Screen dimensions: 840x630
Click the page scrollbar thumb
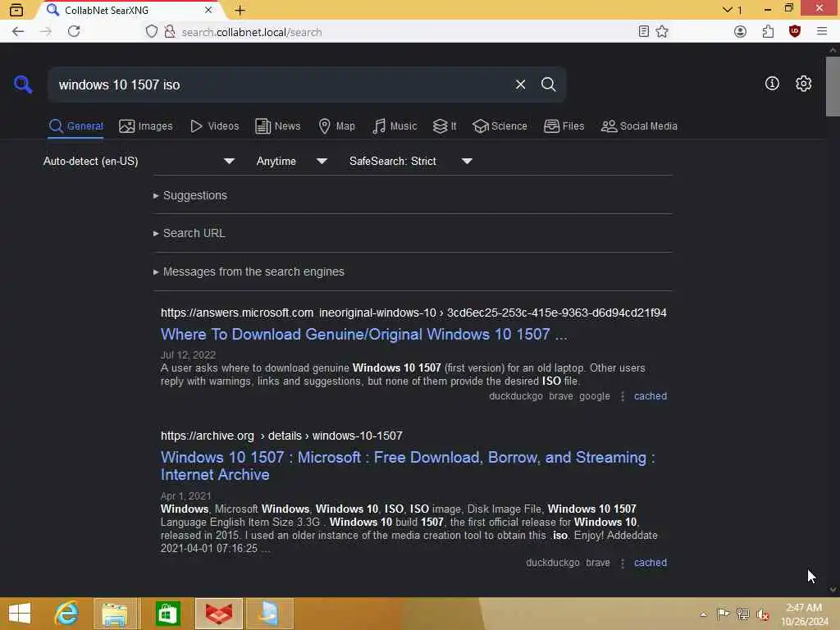833,86
